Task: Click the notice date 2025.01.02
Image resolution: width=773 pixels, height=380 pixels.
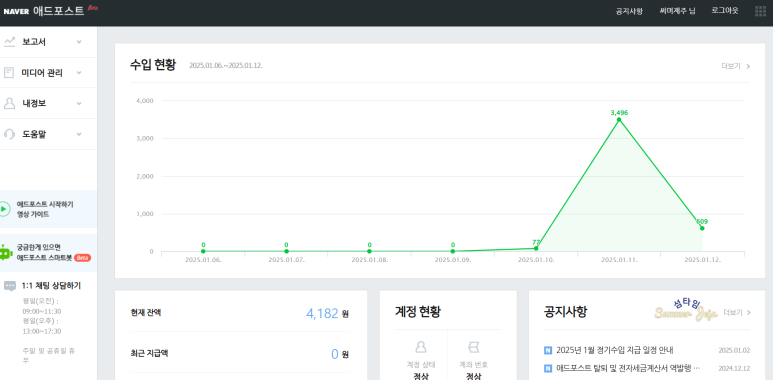Action: (x=734, y=350)
